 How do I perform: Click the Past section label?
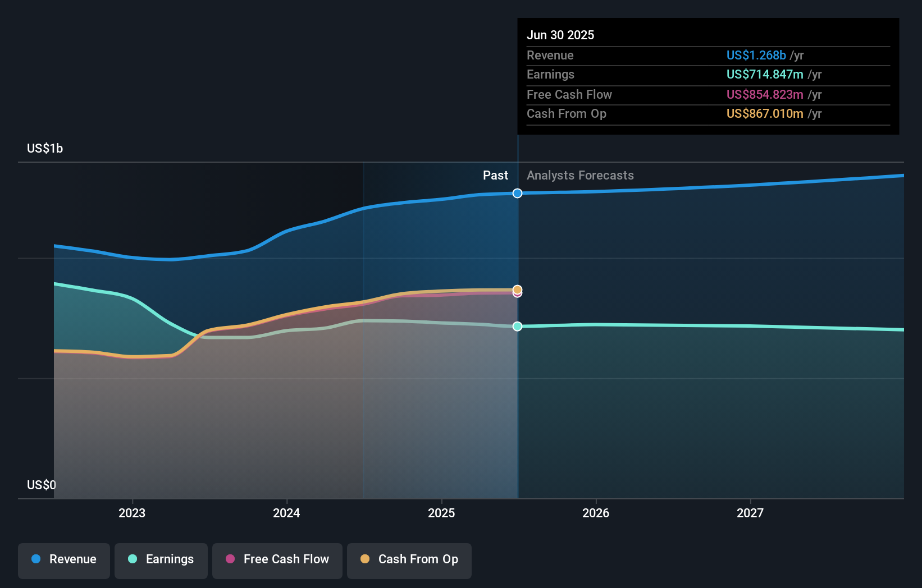tap(495, 175)
